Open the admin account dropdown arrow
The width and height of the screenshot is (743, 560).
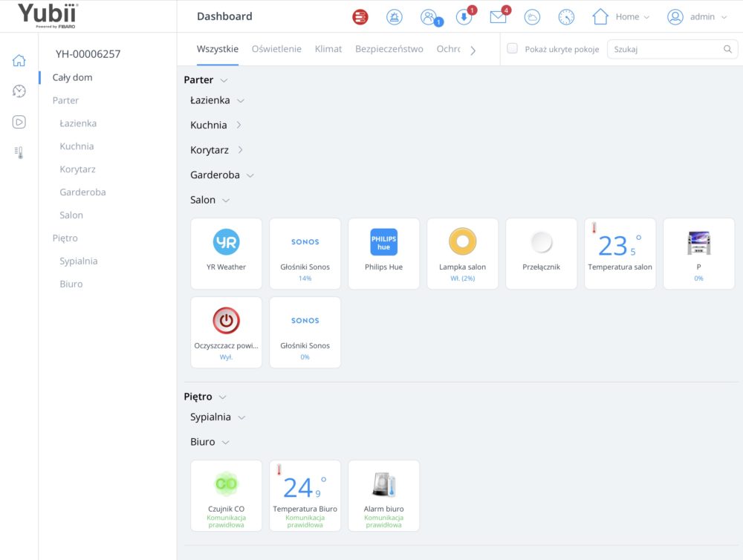point(724,17)
